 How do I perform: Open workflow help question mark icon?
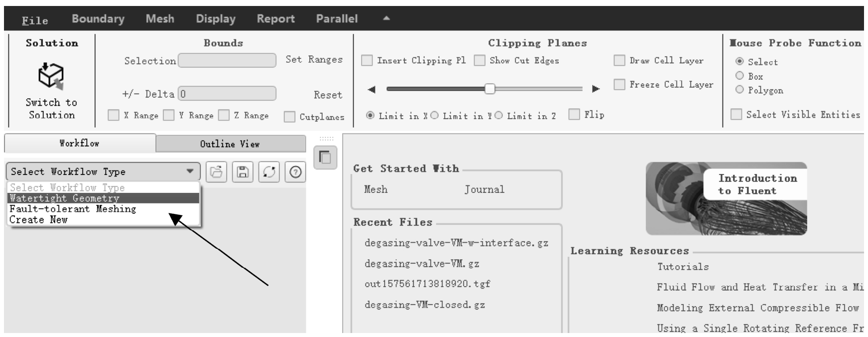(295, 172)
